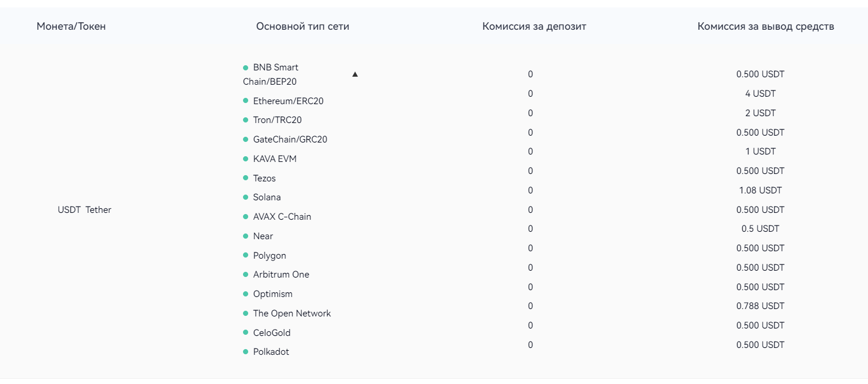
Task: Collapse the USDT network list arrow
Action: pyautogui.click(x=355, y=74)
